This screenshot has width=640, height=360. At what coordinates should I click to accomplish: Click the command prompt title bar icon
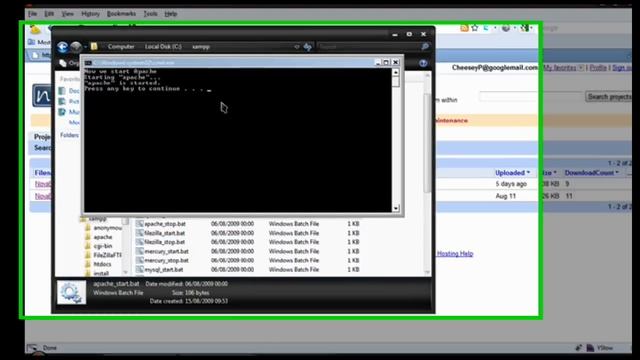click(x=88, y=62)
